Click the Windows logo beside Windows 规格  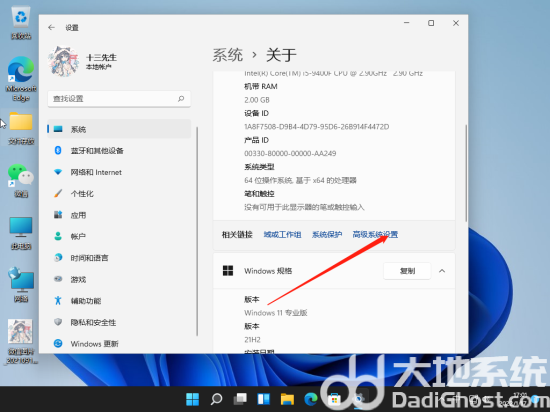click(x=228, y=271)
